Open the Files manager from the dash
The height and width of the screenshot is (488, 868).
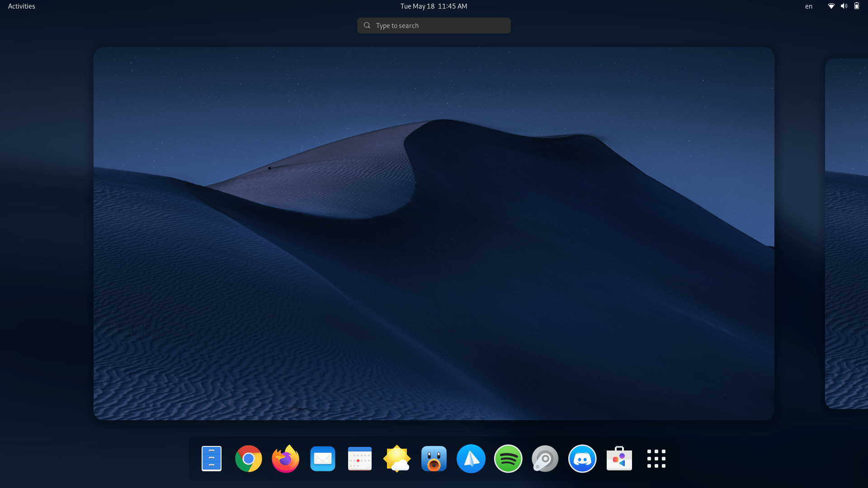(211, 459)
